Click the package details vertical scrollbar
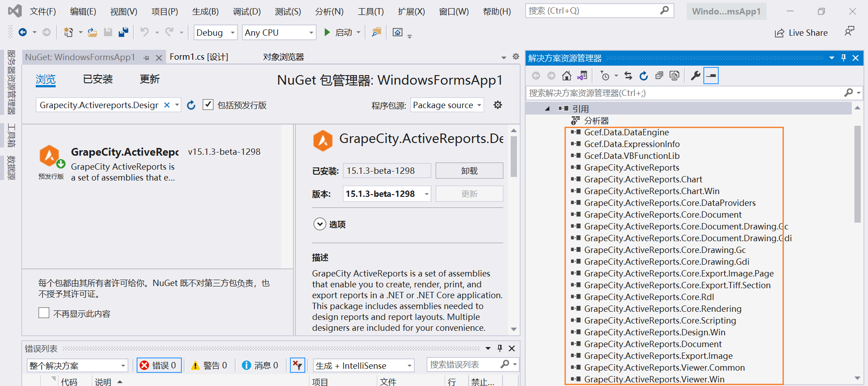Screen dimensions: 868x386 click(x=513, y=156)
